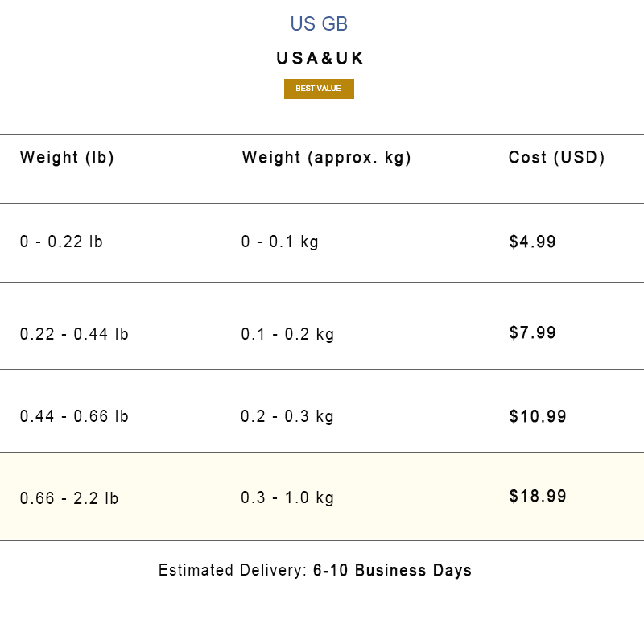Click the Estimated Delivery label
Image resolution: width=644 pixels, height=644 pixels.
[x=232, y=571]
